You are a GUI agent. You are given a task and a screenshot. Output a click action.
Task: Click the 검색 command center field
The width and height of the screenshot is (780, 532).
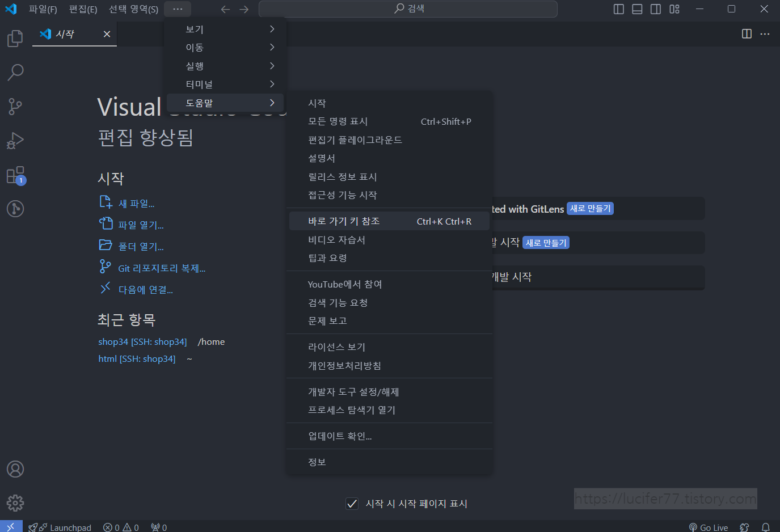coord(408,9)
